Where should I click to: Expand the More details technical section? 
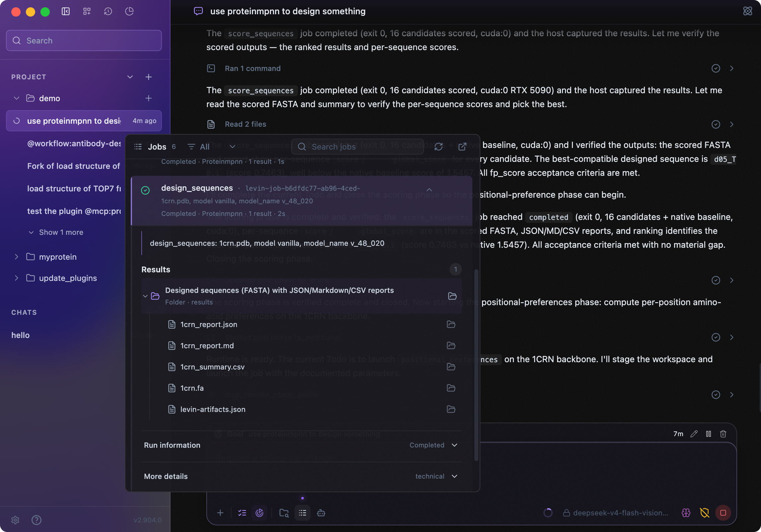(x=301, y=476)
